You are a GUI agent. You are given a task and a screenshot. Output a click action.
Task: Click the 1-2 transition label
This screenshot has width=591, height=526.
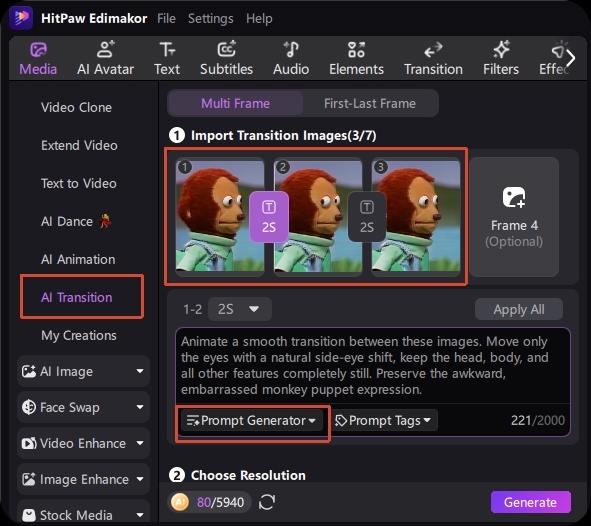[192, 309]
